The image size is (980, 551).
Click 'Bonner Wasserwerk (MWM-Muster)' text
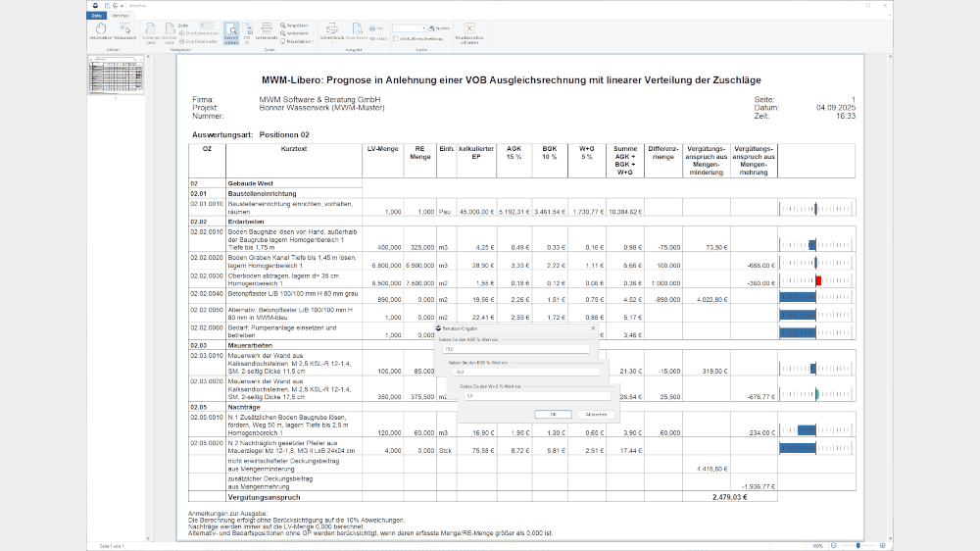pos(321,108)
